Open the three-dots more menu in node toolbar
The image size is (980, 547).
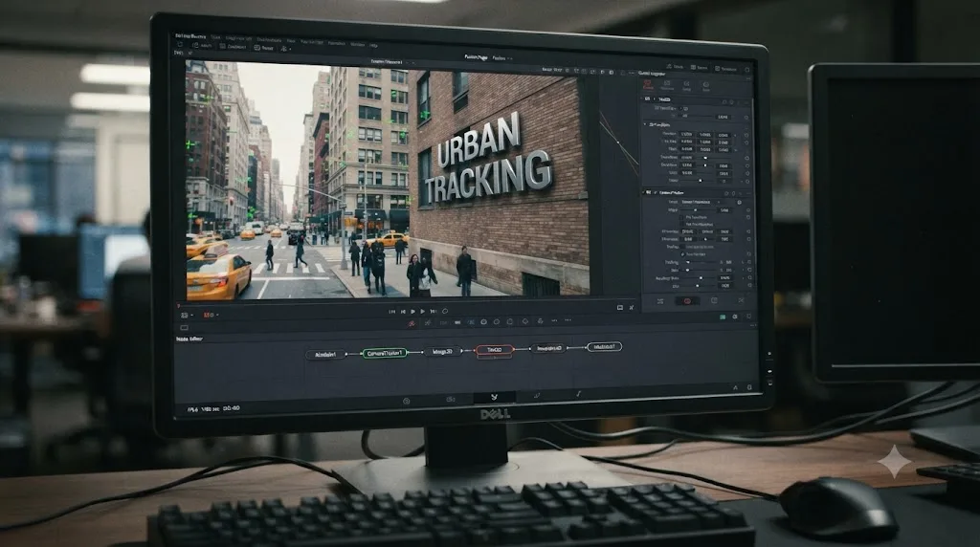click(568, 320)
